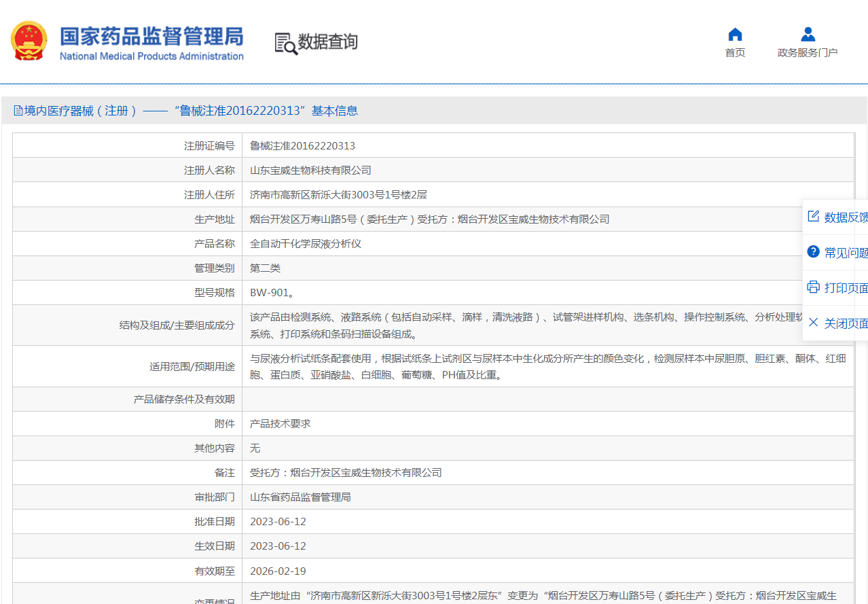Click the 结构及组成/主要组成成分 label

coord(177,325)
